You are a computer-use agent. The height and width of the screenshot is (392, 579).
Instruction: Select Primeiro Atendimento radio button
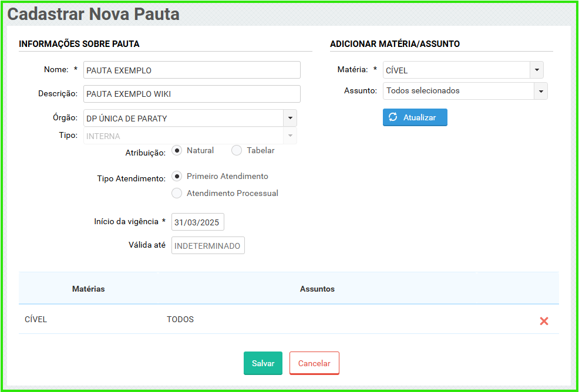pyautogui.click(x=177, y=177)
